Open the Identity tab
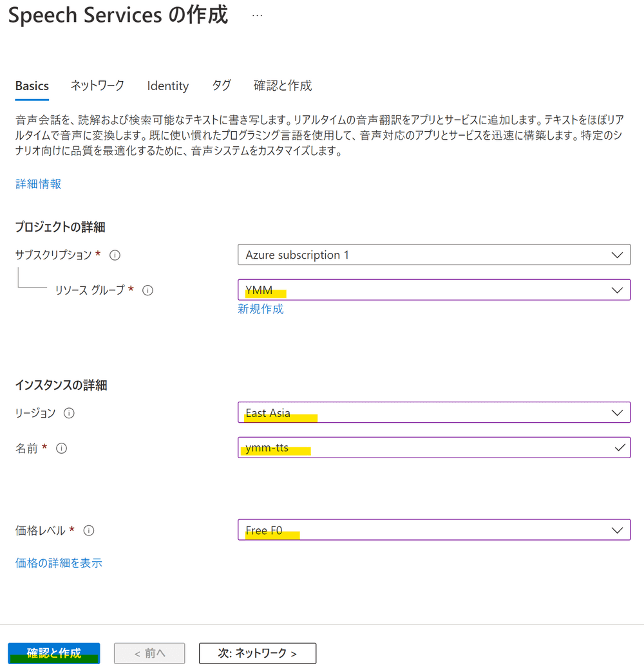Image resolution: width=644 pixels, height=668 pixels. click(167, 86)
